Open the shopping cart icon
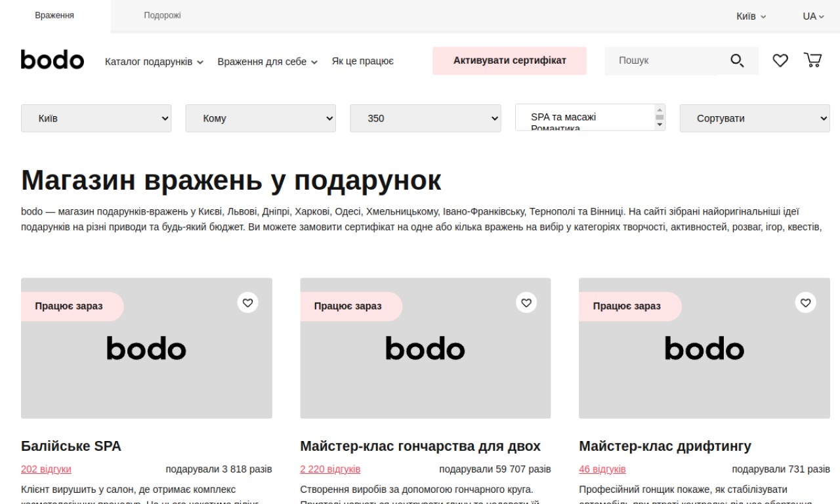The width and height of the screenshot is (840, 504). tap(812, 60)
